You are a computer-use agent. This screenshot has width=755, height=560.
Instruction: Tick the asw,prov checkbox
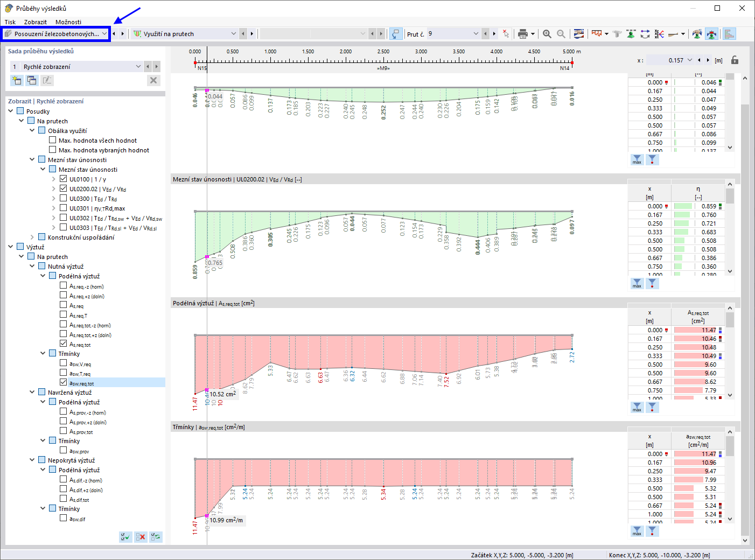click(64, 450)
